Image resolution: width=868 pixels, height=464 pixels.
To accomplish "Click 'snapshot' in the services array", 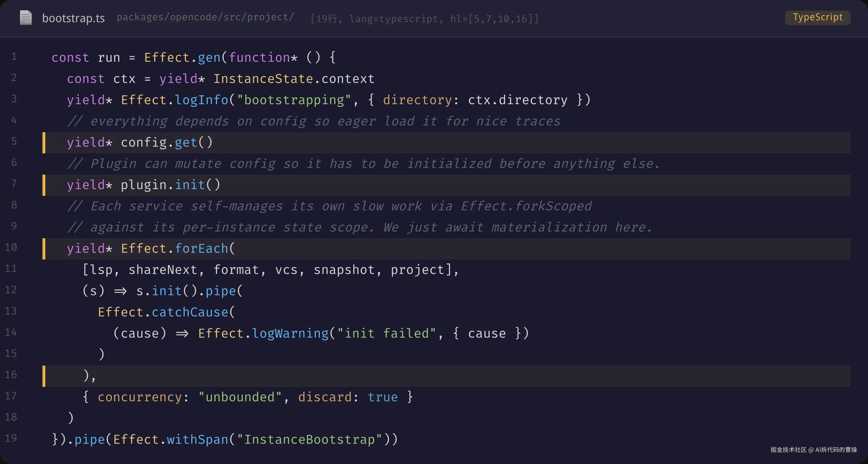I will pyautogui.click(x=344, y=270).
